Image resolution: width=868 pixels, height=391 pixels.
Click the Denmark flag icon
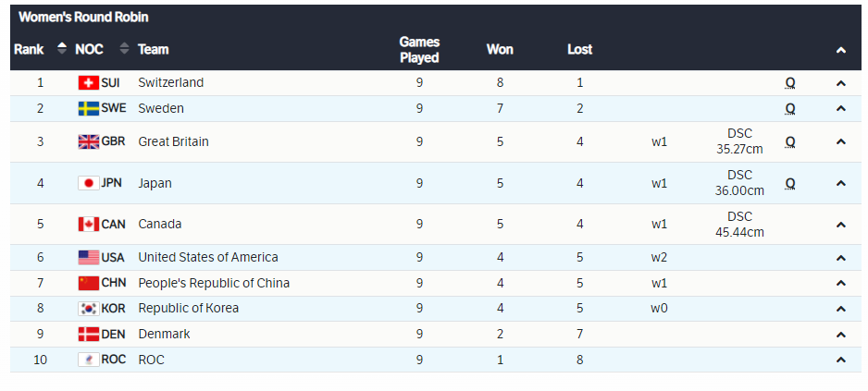(x=89, y=335)
